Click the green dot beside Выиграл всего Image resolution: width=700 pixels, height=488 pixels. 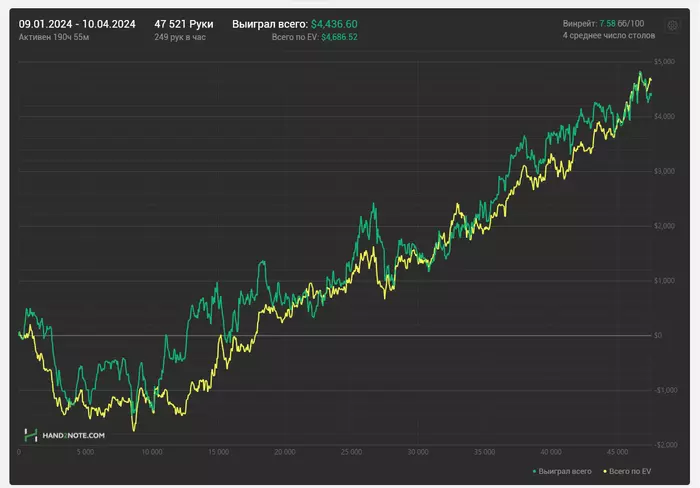coord(535,469)
